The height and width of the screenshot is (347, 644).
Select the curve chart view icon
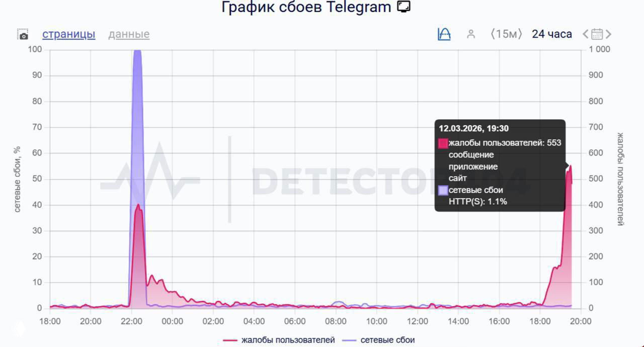(x=443, y=33)
